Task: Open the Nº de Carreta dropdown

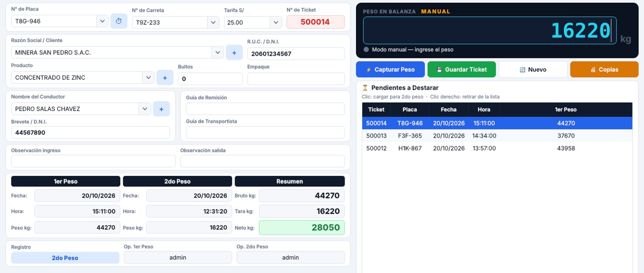Action: coord(213,22)
